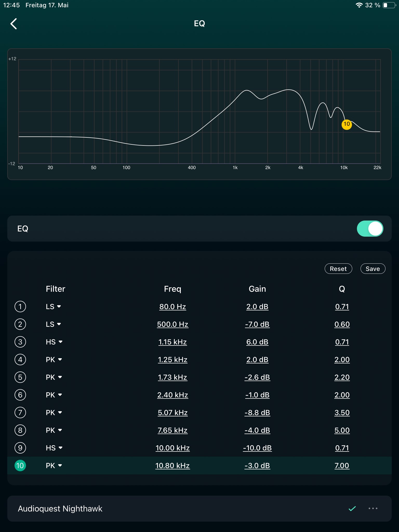Open band 7 PK filter type dropdown
399x532 pixels.
[x=54, y=413]
